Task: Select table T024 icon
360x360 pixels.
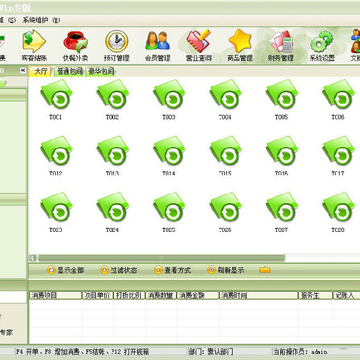Action: coord(112,207)
